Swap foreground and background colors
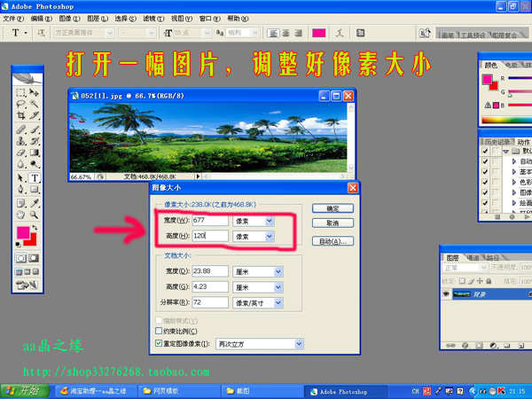Screen dimensions: 532x399 tap(35, 228)
